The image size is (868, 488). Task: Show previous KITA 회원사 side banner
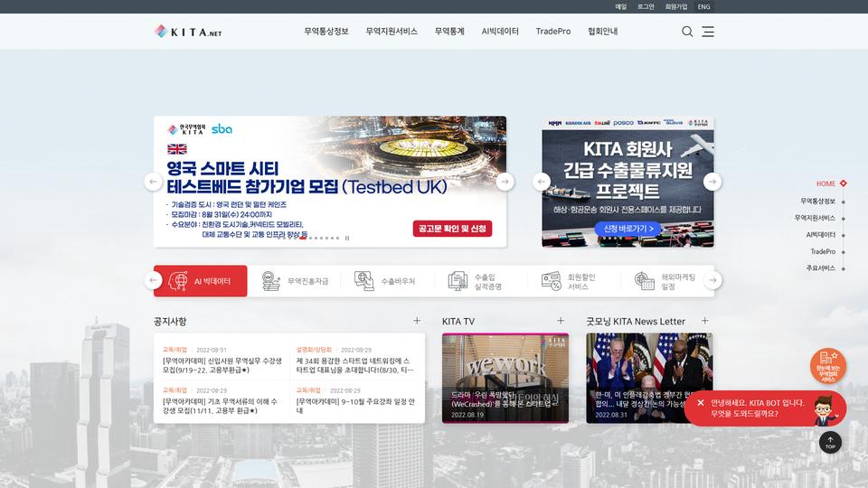coord(542,182)
